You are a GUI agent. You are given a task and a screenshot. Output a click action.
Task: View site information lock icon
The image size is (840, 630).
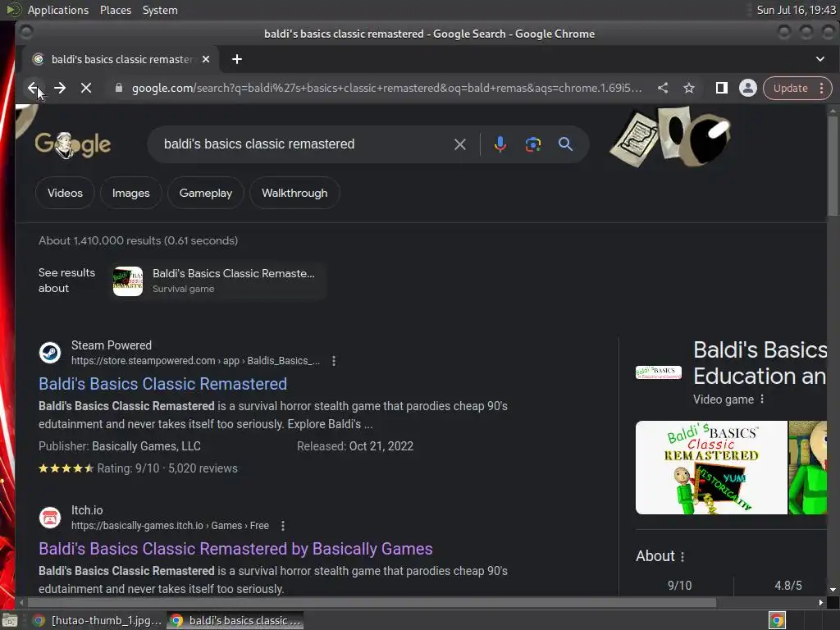119,88
